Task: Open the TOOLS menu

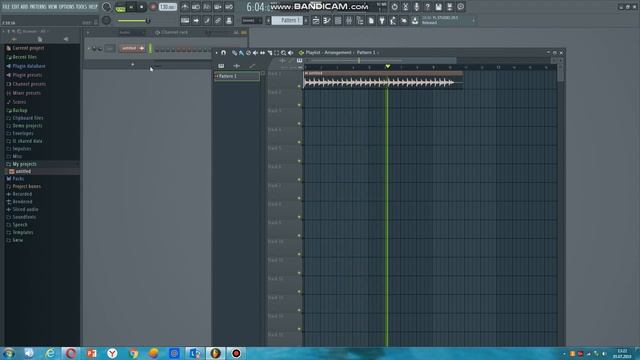Action: click(82, 7)
